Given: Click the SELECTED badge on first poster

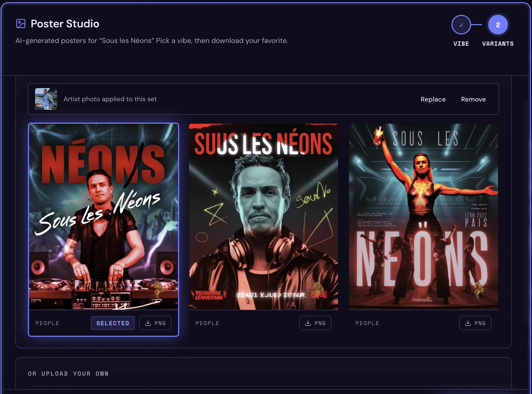Looking at the screenshot, I should [113, 323].
